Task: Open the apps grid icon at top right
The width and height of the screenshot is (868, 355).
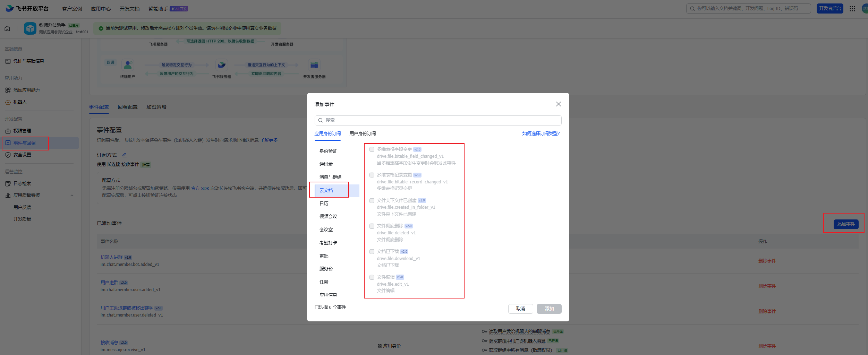Action: [852, 9]
